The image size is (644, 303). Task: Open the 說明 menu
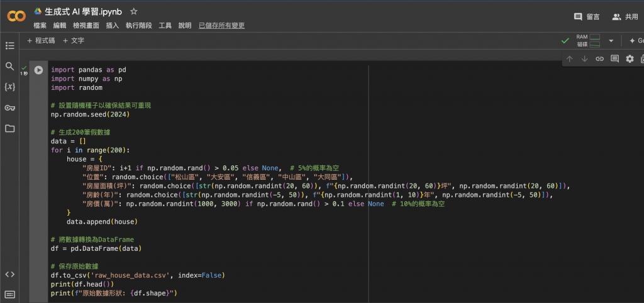185,25
